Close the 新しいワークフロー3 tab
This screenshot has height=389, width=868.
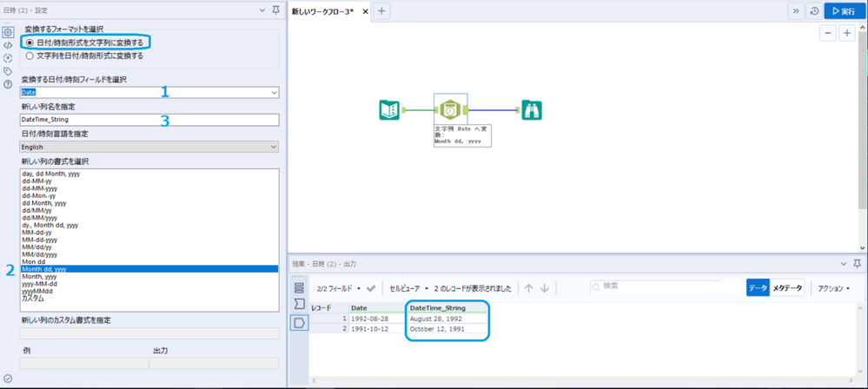coord(365,11)
